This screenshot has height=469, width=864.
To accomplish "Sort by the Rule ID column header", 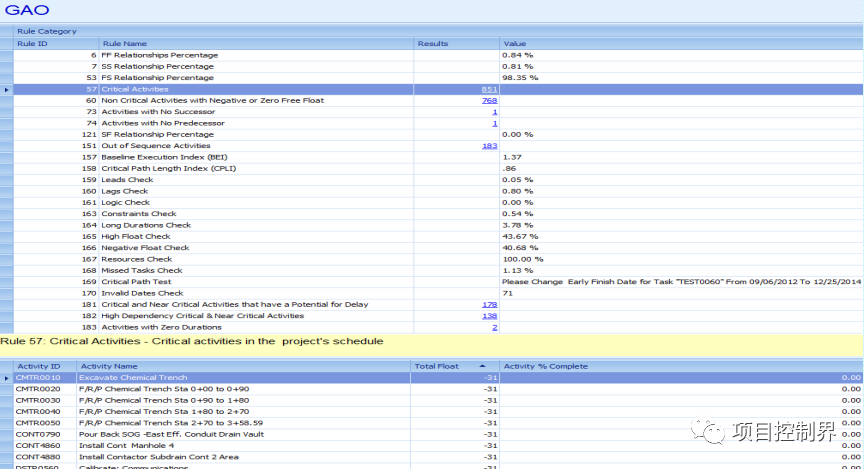I will 56,44.
